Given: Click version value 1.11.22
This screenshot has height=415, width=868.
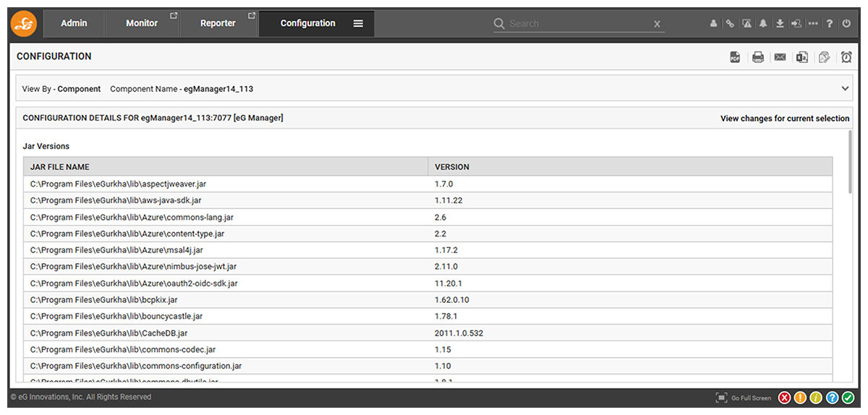Looking at the screenshot, I should [x=448, y=201].
